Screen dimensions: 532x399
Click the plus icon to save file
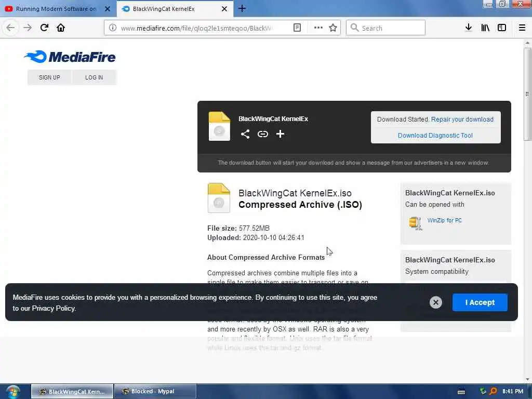click(x=280, y=134)
